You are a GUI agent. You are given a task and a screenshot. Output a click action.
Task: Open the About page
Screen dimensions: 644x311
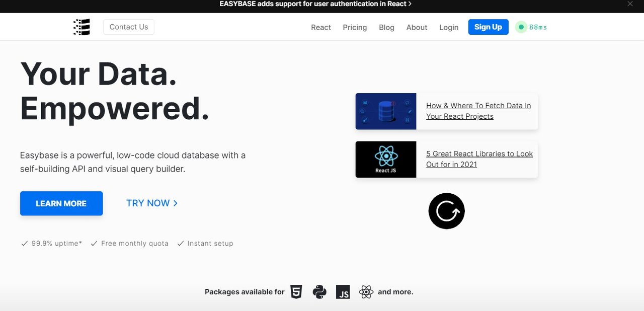(417, 27)
